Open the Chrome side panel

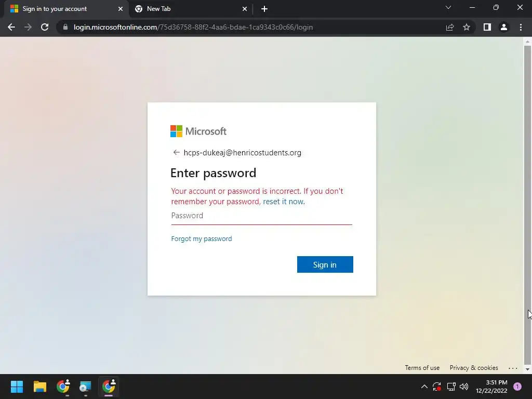pos(487,27)
